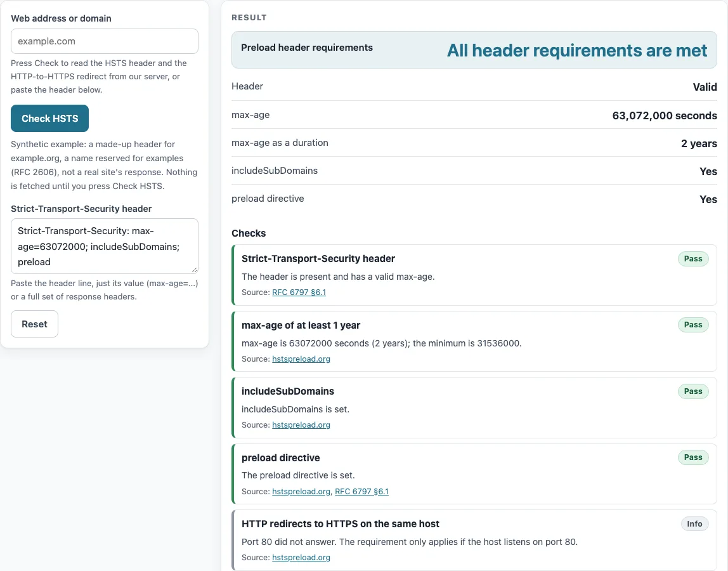Click the resize handle of the header textarea

point(195,270)
